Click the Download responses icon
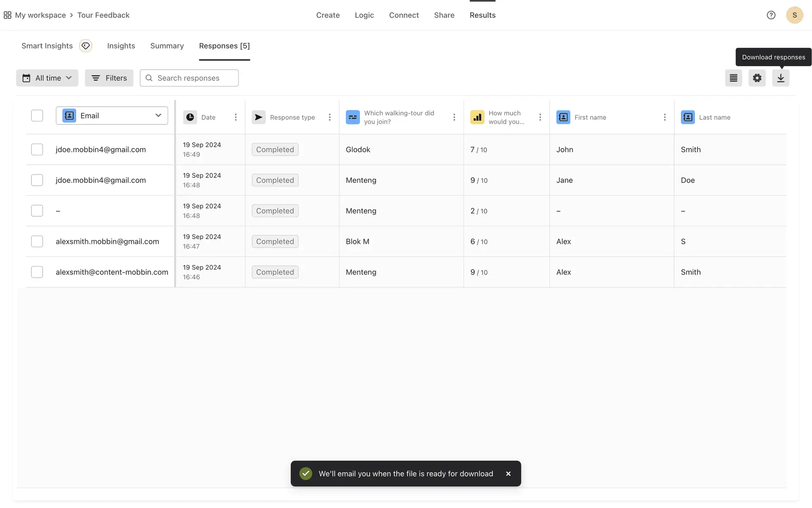The height and width of the screenshot is (508, 812). click(x=780, y=78)
